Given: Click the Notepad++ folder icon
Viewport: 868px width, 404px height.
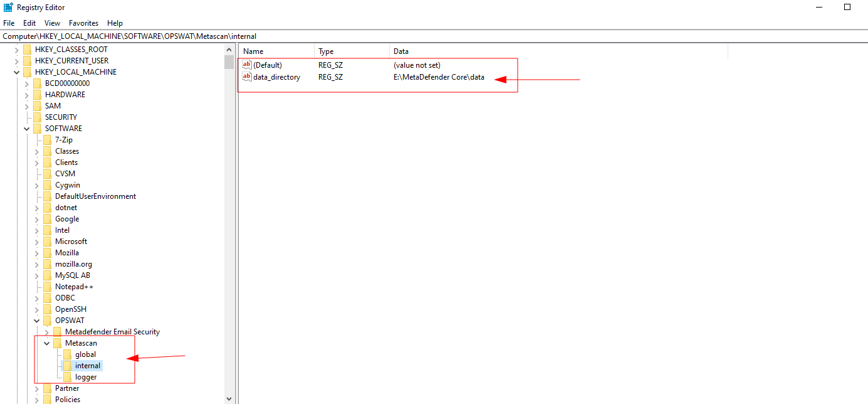Looking at the screenshot, I should (47, 287).
